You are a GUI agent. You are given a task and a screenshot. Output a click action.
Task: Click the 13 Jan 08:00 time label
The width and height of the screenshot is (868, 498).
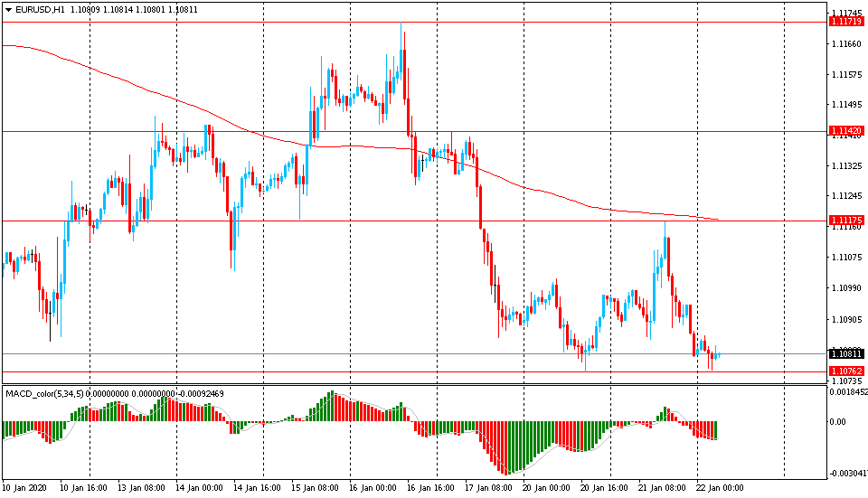tap(141, 487)
